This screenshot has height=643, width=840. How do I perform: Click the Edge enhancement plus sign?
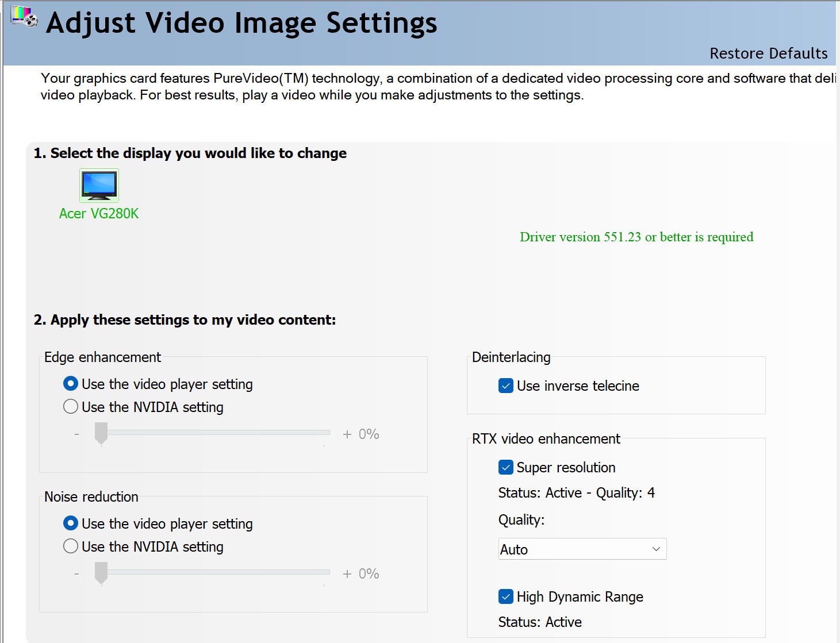(x=347, y=434)
